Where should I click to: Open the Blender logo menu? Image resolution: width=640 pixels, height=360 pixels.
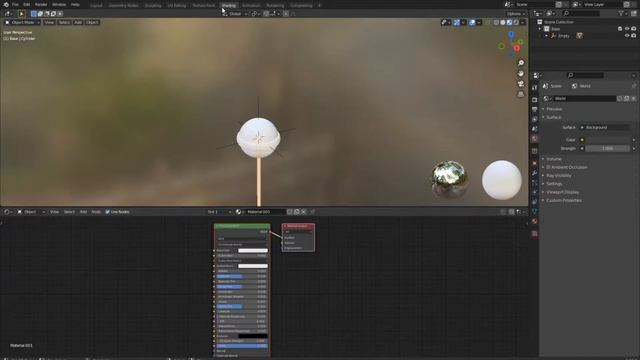click(x=6, y=4)
